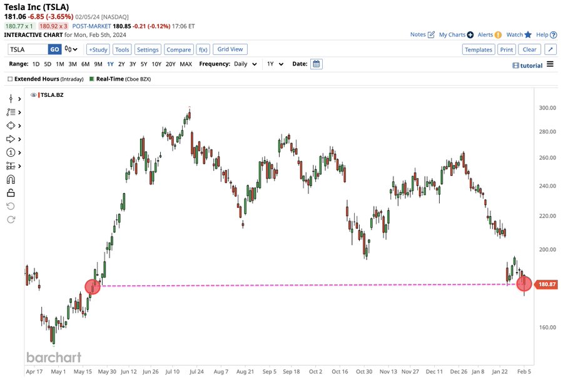Image resolution: width=563 pixels, height=392 pixels.
Task: Toggle the Real-Time Cboe BZX checkbox
Action: point(92,79)
